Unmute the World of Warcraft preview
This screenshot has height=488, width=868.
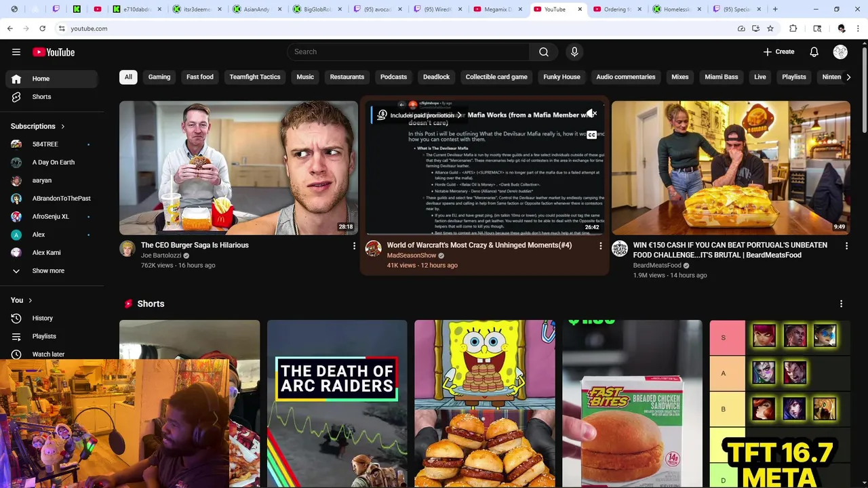click(591, 114)
